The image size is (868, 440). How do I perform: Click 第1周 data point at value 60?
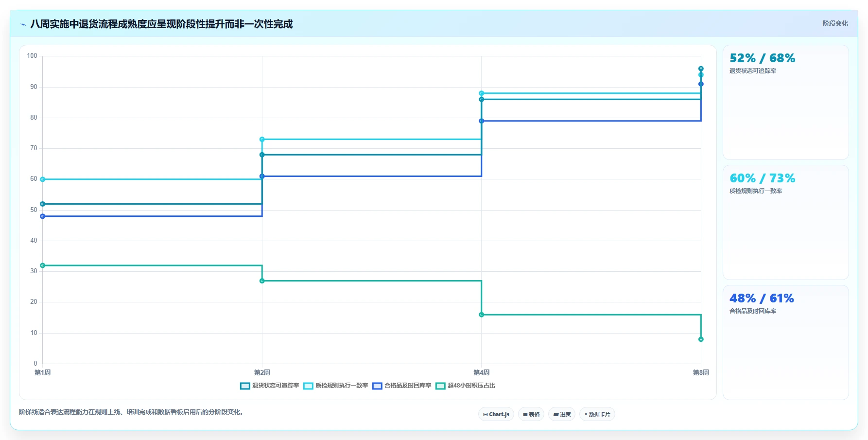click(x=43, y=179)
